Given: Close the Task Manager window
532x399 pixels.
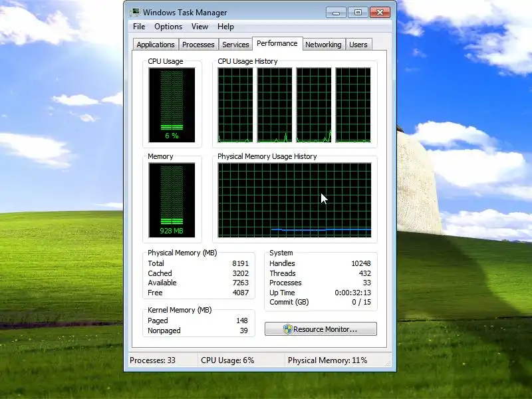Looking at the screenshot, I should [x=380, y=13].
